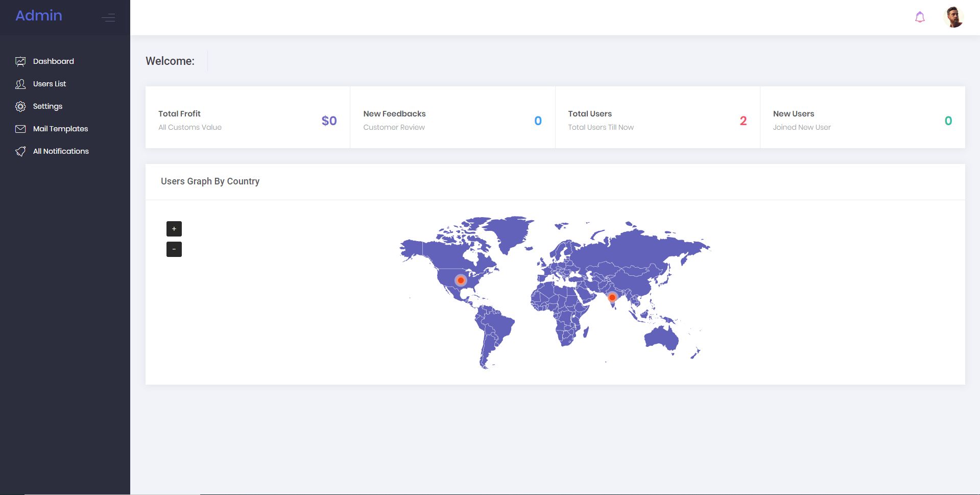Navigate to Mail Templates

60,129
